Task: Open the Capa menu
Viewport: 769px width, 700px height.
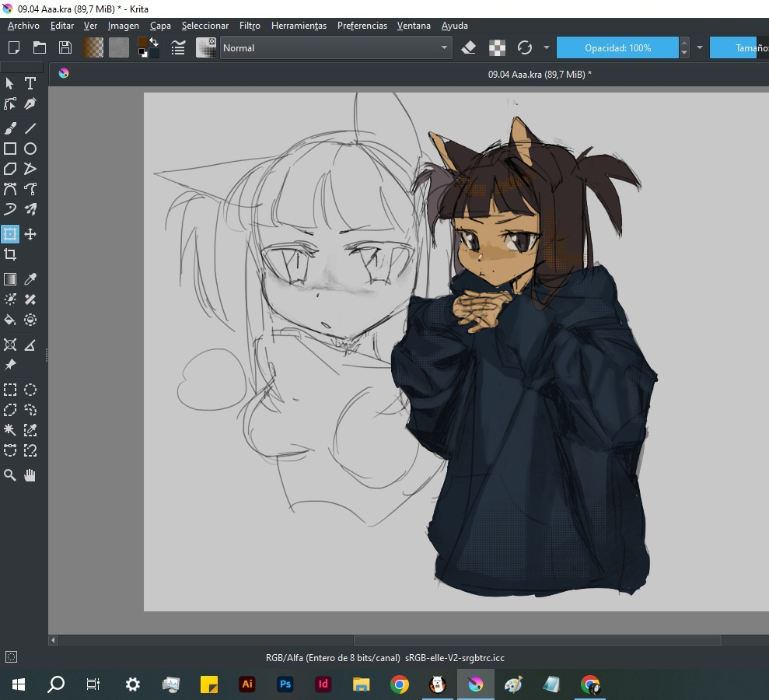Action: pyautogui.click(x=160, y=26)
